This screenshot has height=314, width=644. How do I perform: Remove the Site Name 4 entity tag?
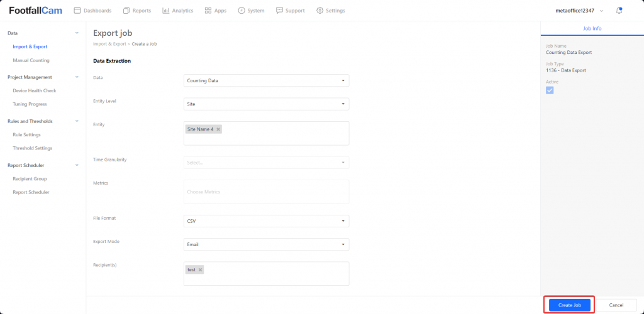218,129
